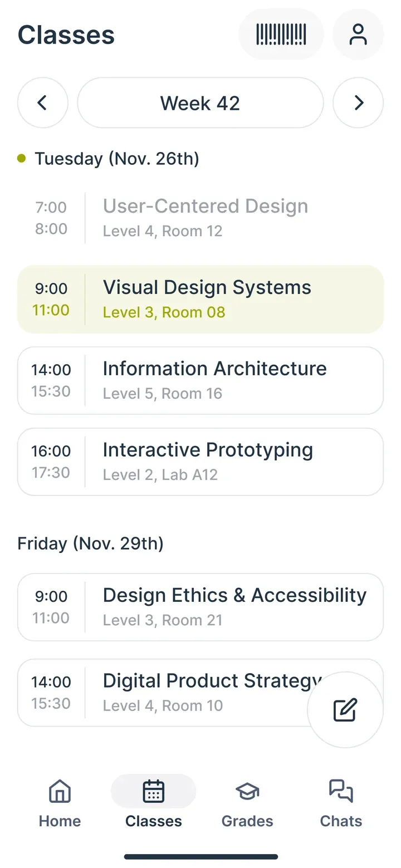Open Design Ethics & Accessibility card
This screenshot has width=401, height=868.
click(x=200, y=607)
